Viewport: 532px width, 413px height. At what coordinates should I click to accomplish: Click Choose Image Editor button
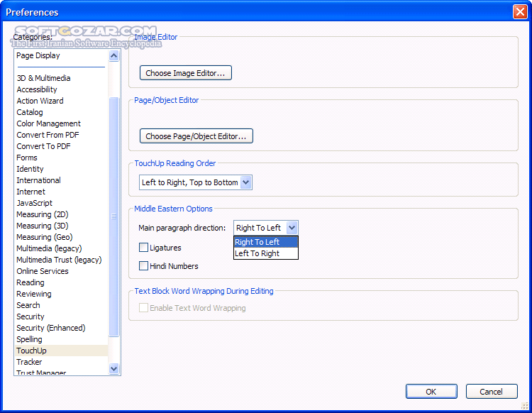click(x=186, y=73)
